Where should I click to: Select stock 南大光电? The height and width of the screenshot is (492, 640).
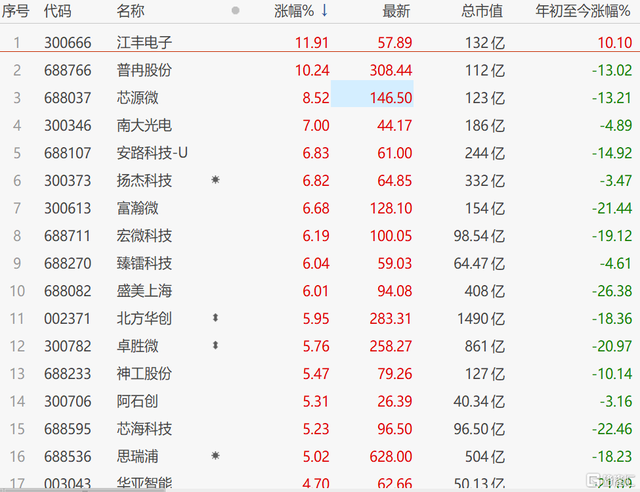(x=144, y=125)
